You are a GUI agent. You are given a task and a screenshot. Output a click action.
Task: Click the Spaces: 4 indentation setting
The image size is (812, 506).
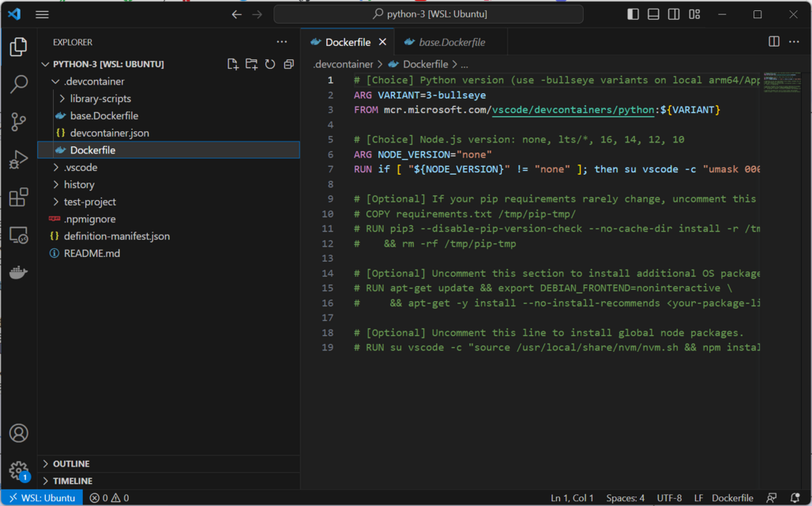(x=625, y=498)
